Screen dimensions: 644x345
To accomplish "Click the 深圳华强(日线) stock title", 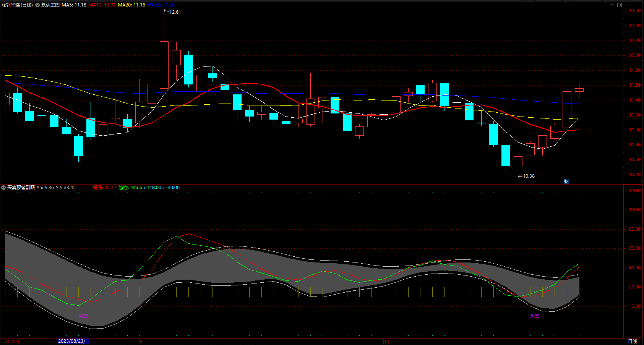I will point(17,5).
